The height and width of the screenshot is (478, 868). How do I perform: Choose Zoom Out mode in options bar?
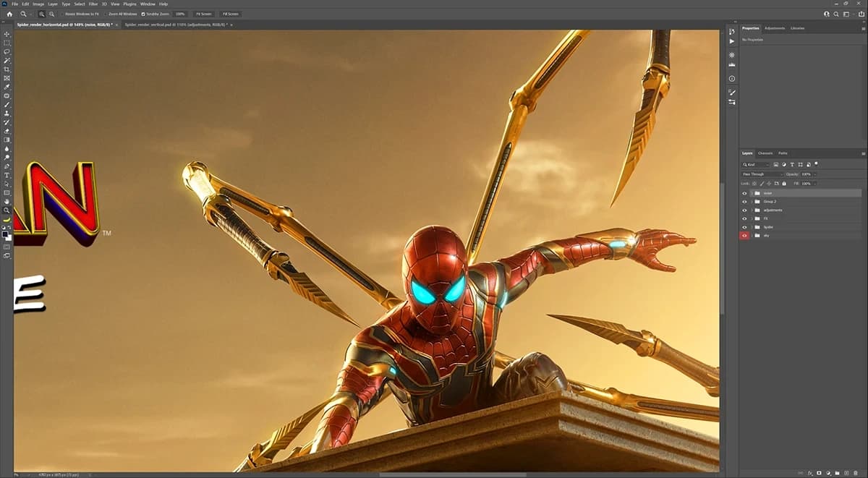point(50,14)
